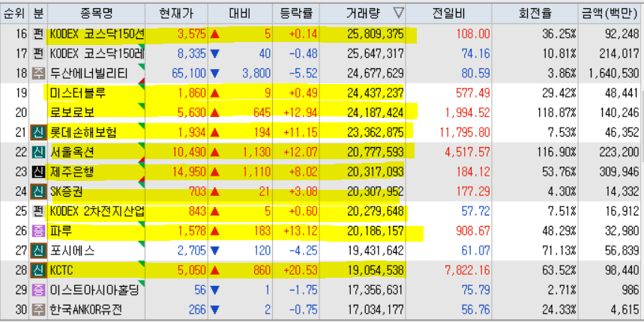
Task: Select the 이스트아시아홀딩 stock name
Action: coord(94,290)
